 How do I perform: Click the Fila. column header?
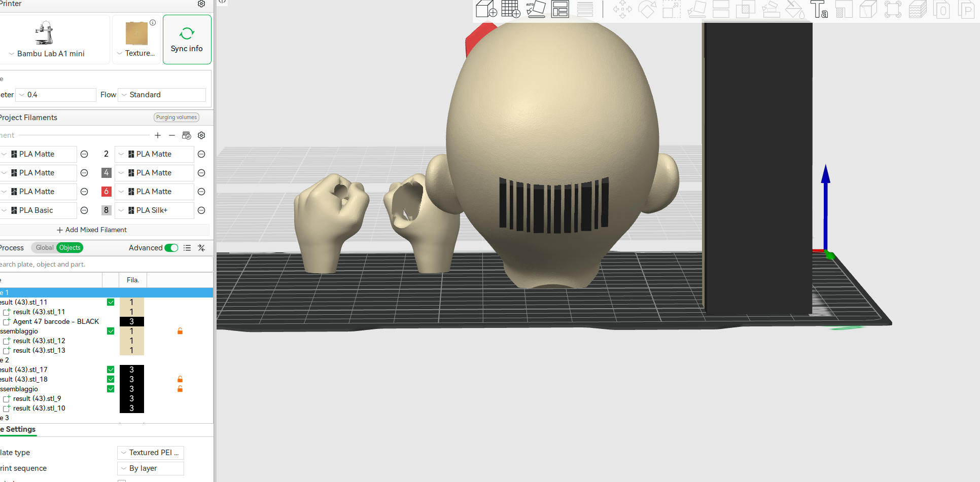pyautogui.click(x=133, y=280)
